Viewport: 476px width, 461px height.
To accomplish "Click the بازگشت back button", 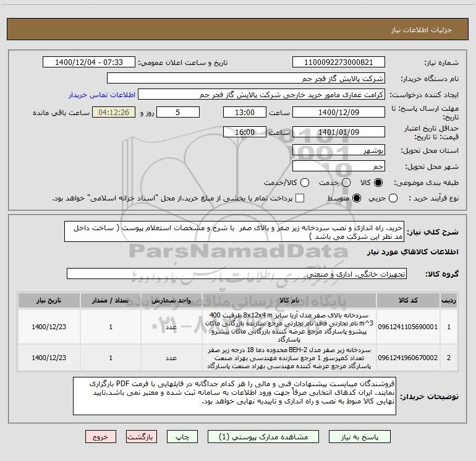I will pyautogui.click(x=142, y=437).
